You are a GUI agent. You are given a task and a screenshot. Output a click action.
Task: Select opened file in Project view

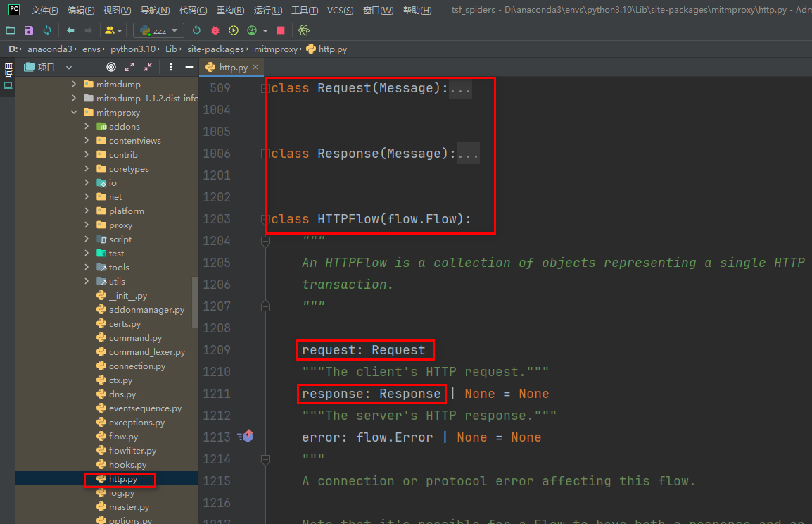pos(110,67)
